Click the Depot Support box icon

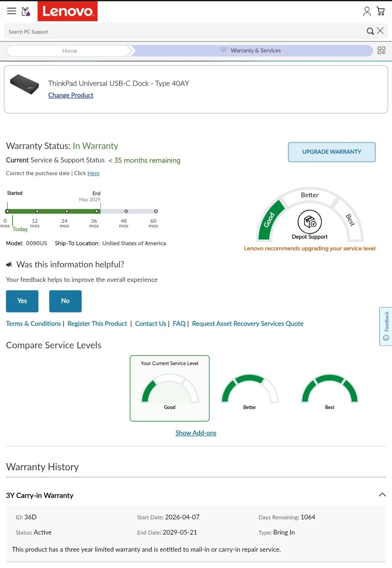point(310,222)
